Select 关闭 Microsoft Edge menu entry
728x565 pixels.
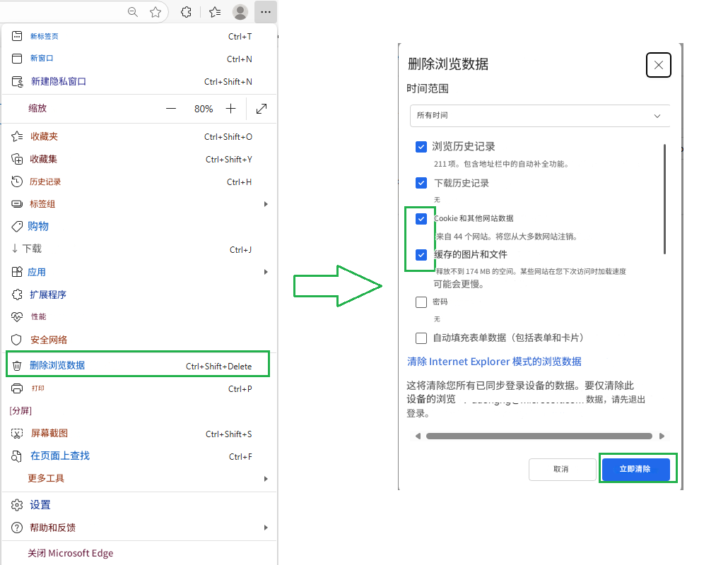(x=139, y=553)
